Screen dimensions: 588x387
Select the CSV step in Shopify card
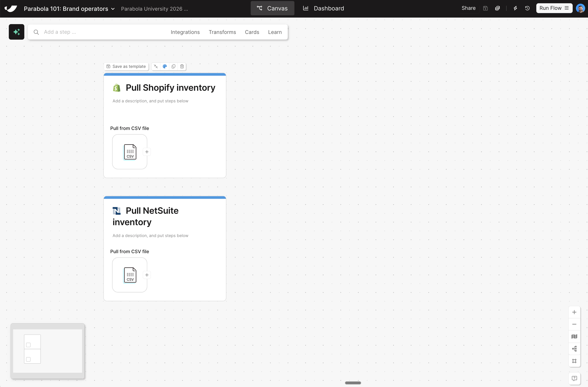130,152
